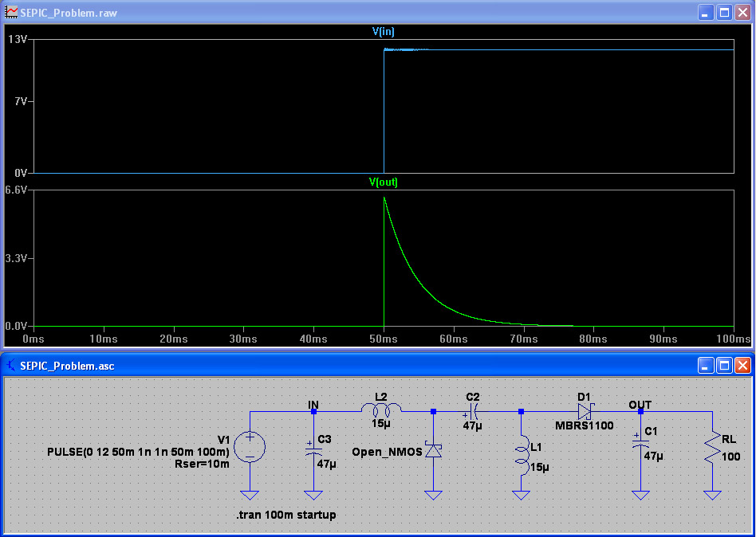Click ground symbol below V1

tap(250, 495)
